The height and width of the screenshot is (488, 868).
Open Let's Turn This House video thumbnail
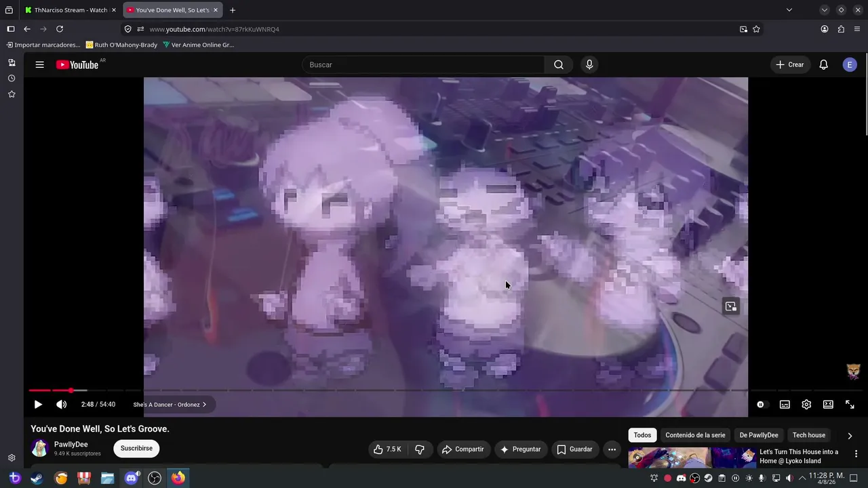(692, 458)
